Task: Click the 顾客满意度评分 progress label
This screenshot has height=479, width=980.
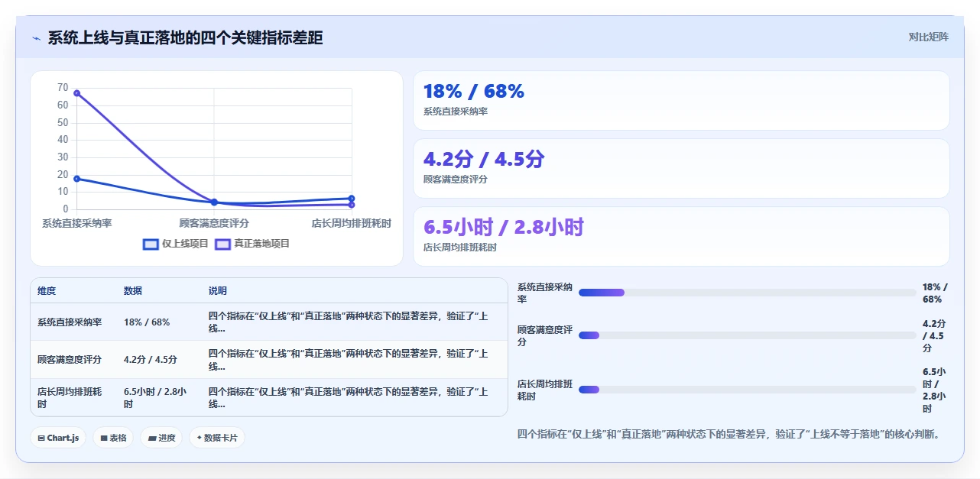Action: [x=545, y=336]
